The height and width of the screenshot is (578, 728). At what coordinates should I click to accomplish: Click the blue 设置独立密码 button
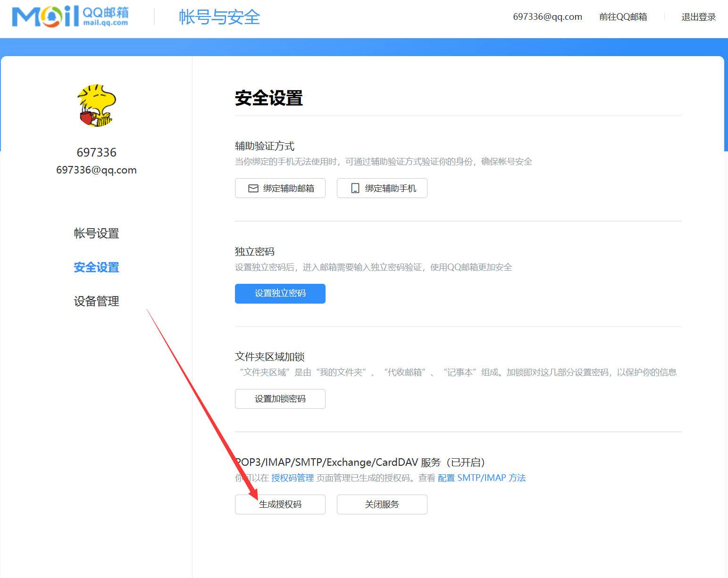280,294
